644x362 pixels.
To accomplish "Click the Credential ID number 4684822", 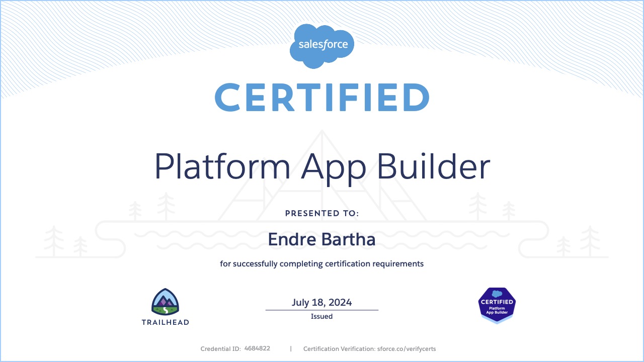I will [x=257, y=348].
